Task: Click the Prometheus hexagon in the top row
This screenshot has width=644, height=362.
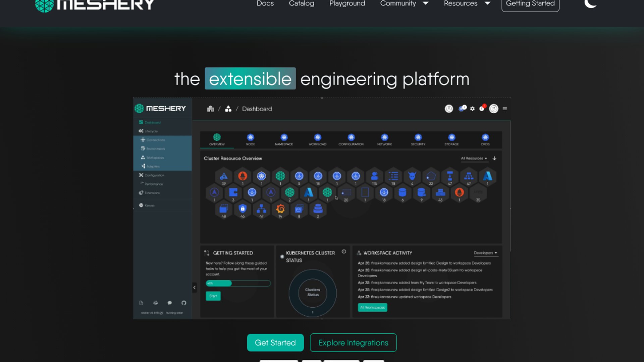Action: [243, 176]
